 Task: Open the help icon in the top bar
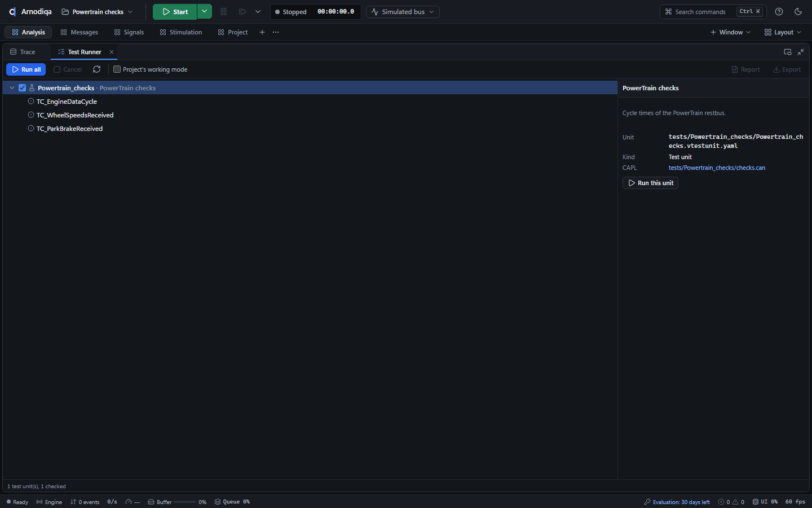[779, 12]
